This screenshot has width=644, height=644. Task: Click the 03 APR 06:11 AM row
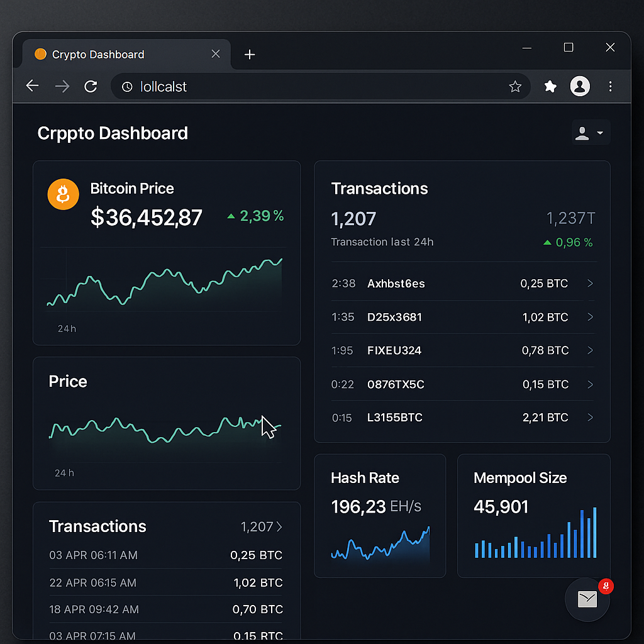click(166, 555)
